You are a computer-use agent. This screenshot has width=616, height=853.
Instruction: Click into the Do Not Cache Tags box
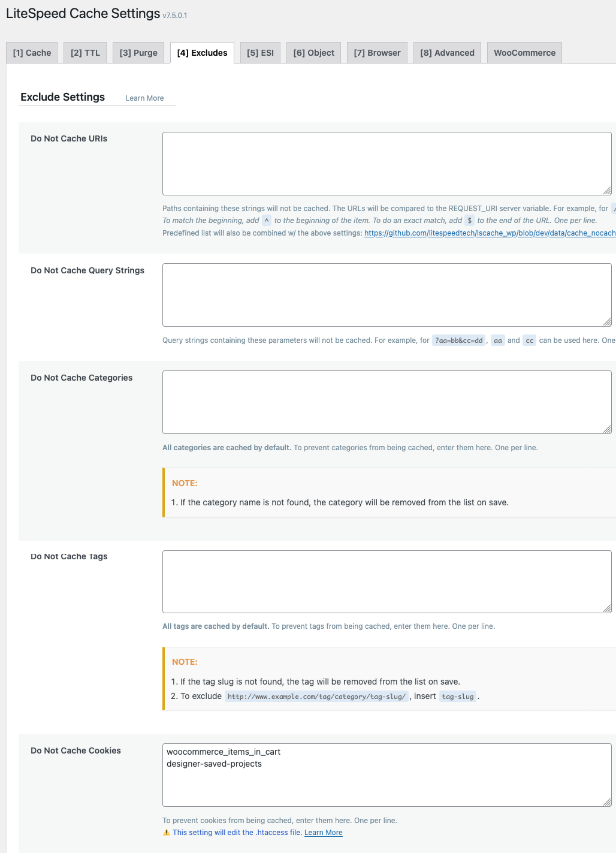coord(386,581)
